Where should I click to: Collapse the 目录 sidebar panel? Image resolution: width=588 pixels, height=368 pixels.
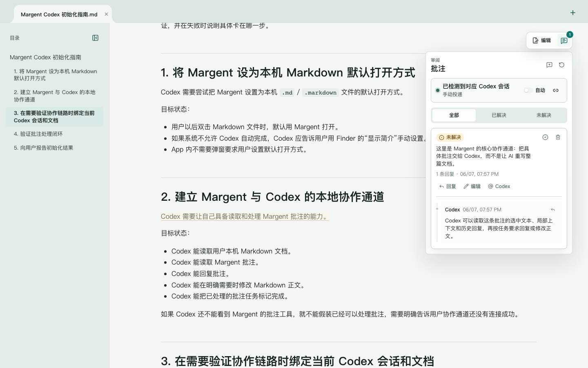pos(95,38)
